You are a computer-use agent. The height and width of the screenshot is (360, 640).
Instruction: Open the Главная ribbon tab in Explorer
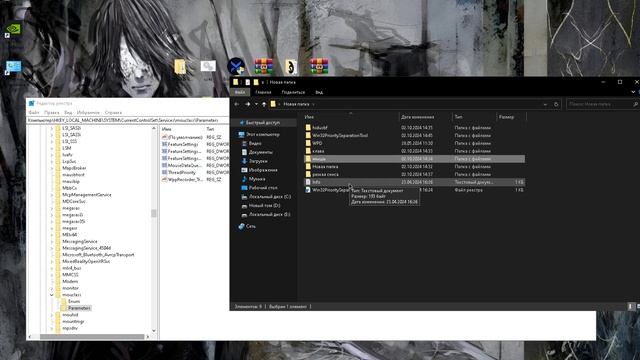click(263, 93)
